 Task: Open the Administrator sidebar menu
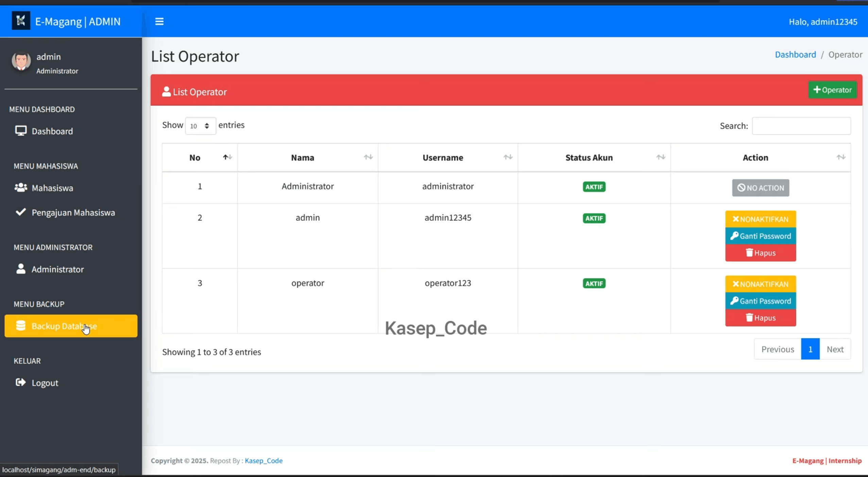tap(71, 269)
